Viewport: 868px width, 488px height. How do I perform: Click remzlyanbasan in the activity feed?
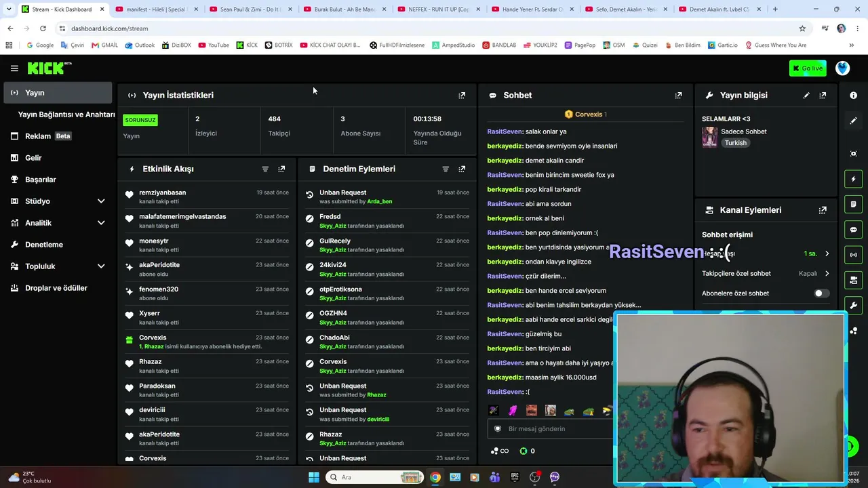163,192
